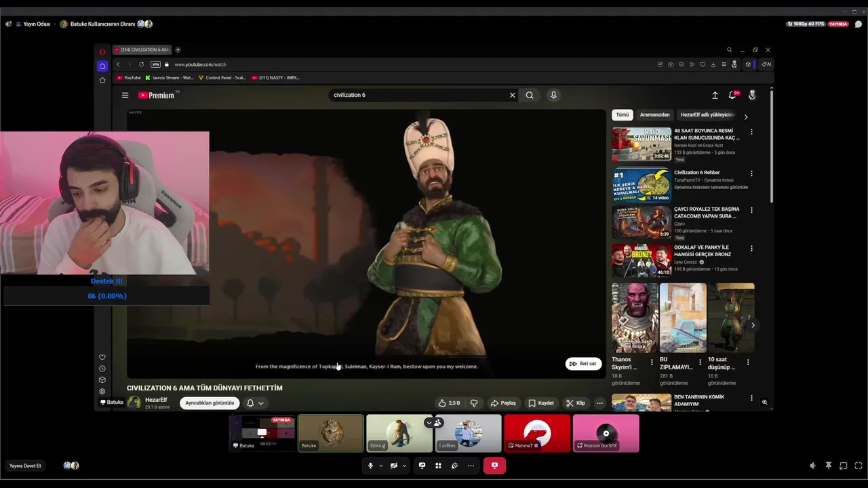Open camera options dropdown arrow
Screen dimensions: 868x488
(404, 466)
